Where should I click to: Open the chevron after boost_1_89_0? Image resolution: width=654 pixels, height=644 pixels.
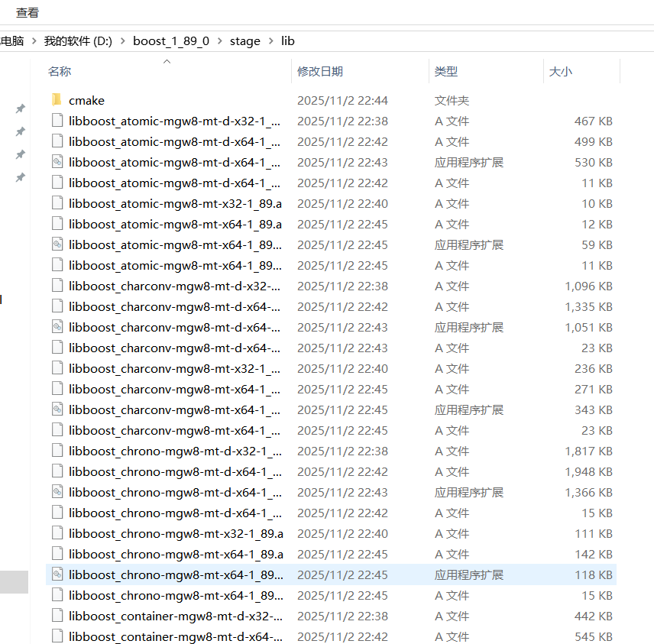[220, 41]
